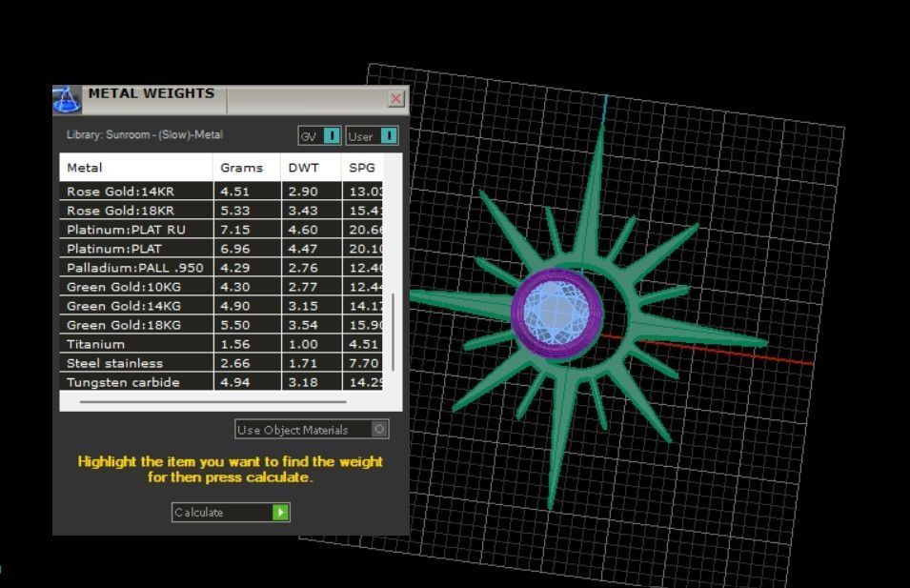Click the Calculate button

pyautogui.click(x=231, y=512)
